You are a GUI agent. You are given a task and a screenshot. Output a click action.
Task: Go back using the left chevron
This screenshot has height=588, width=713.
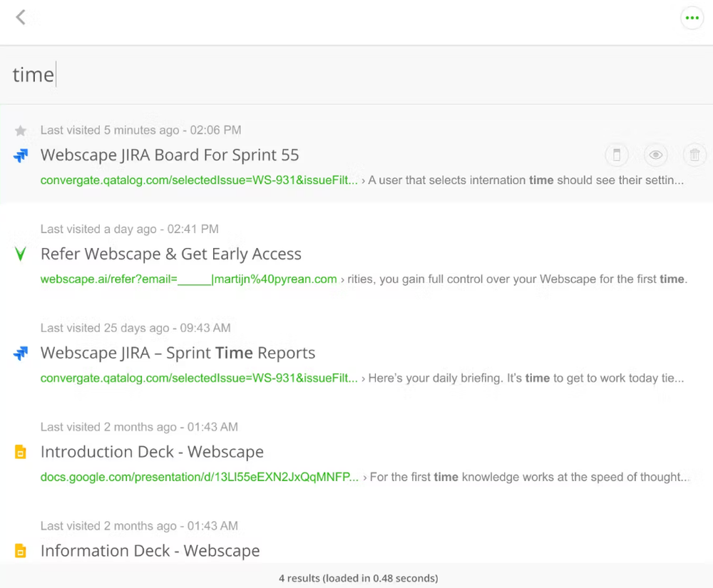click(21, 18)
